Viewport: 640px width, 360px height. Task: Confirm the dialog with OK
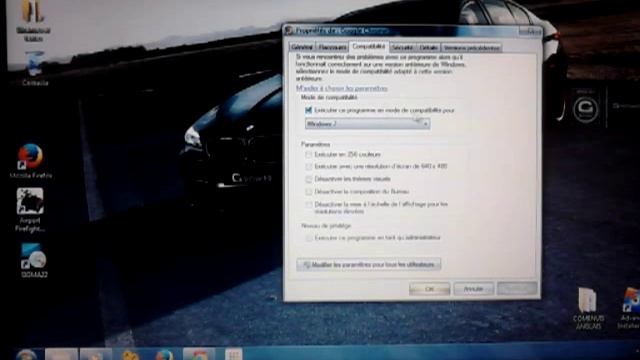coord(429,289)
